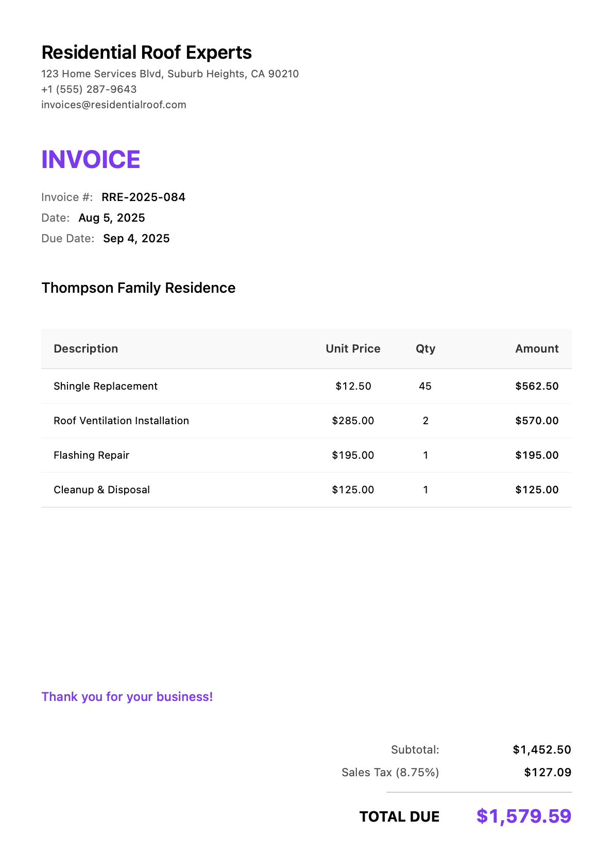The image size is (613, 868).
Task: Click the $12.50 unit price
Action: (353, 386)
